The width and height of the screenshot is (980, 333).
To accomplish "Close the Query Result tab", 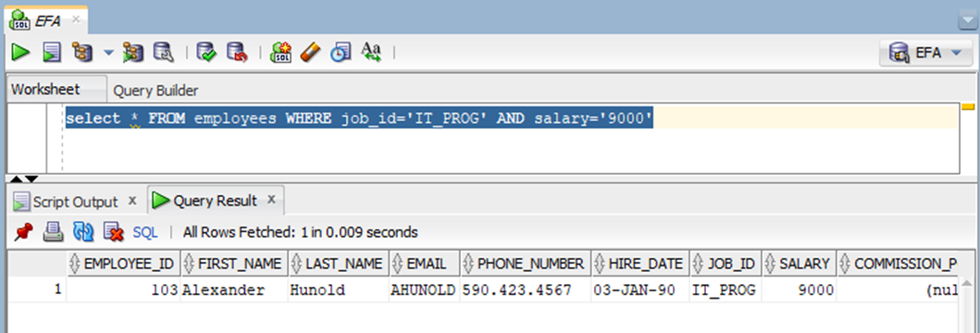I will click(271, 200).
